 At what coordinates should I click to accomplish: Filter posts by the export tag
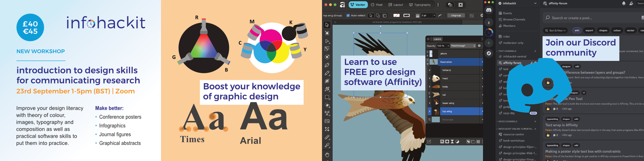point(589,31)
